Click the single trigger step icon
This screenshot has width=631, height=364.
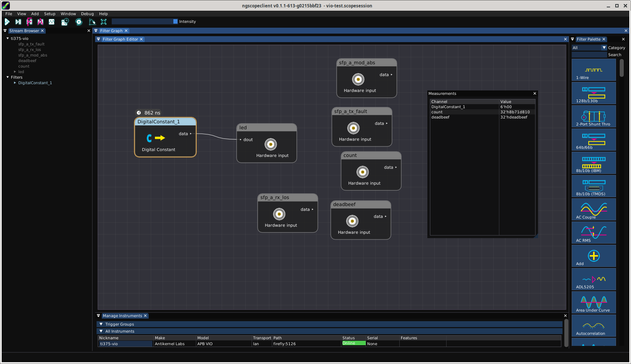pos(18,22)
